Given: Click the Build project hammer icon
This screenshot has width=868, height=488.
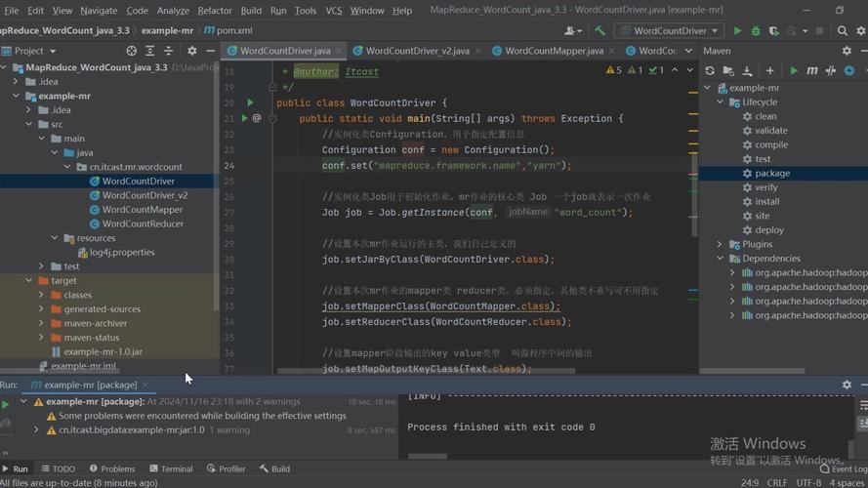Looking at the screenshot, I should (599, 31).
